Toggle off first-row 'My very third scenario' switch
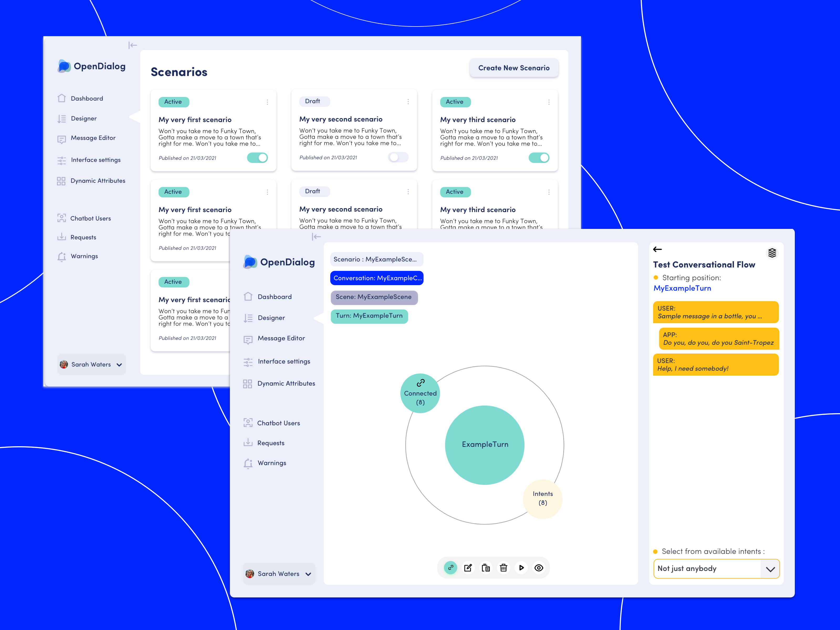Viewport: 840px width, 630px height. (539, 157)
